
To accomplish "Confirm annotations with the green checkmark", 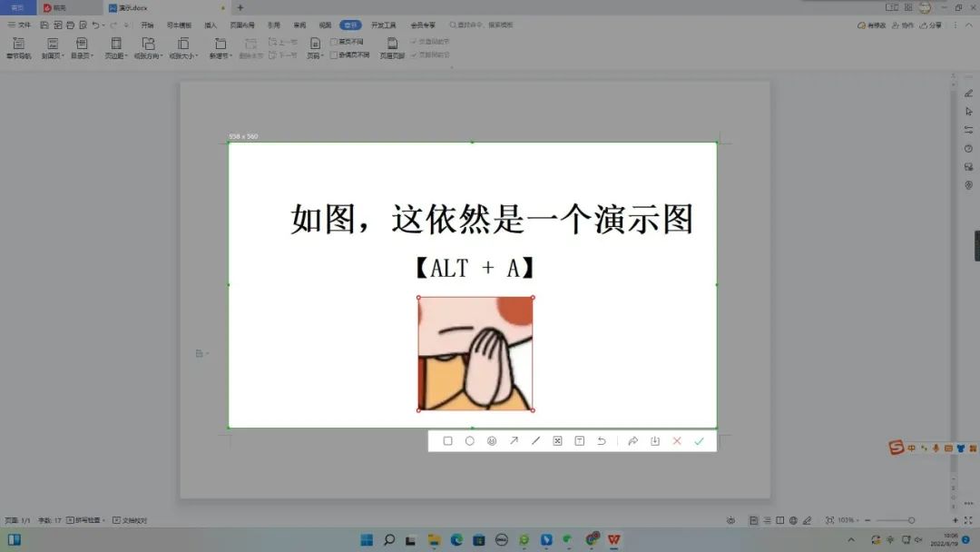I will click(x=699, y=440).
